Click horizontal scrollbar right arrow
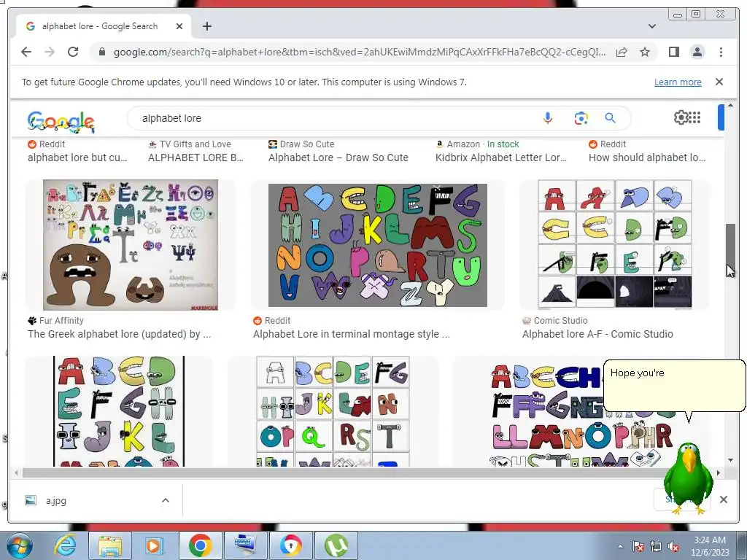This screenshot has height=560, width=747. click(x=719, y=472)
